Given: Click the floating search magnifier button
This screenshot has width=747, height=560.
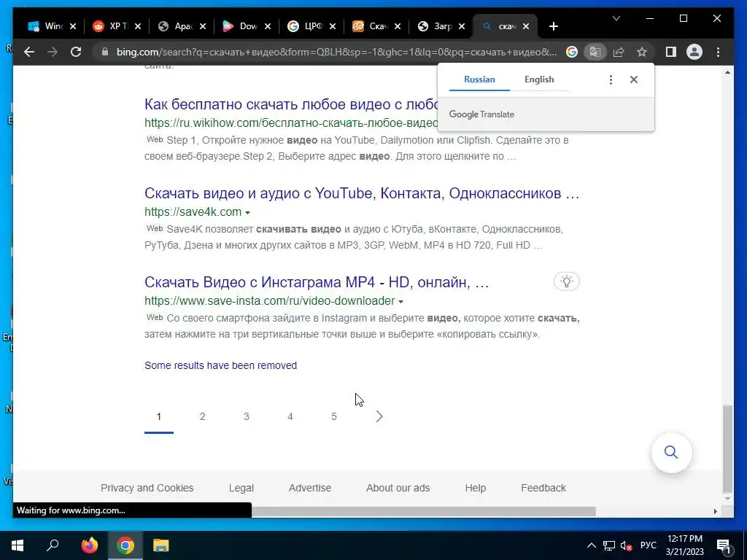Looking at the screenshot, I should coord(671,452).
